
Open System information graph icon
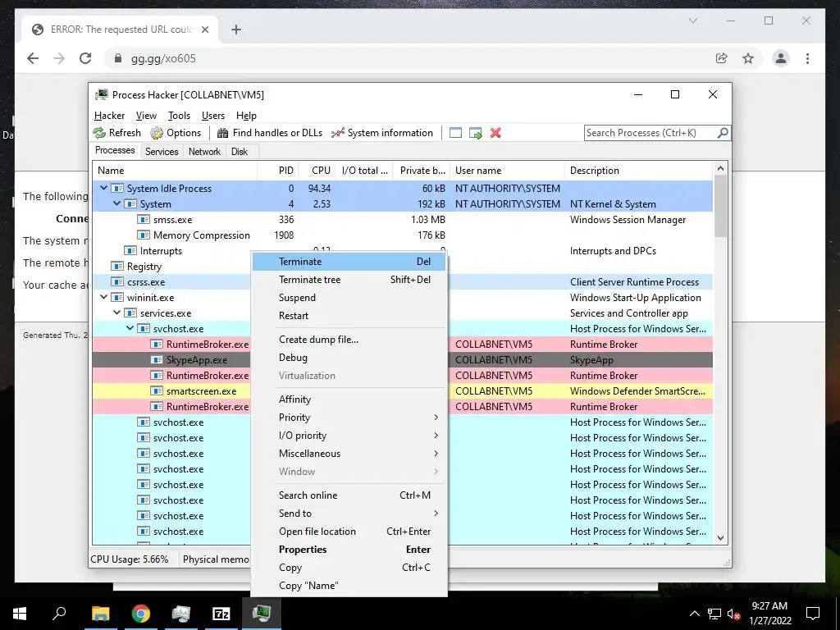click(x=337, y=133)
